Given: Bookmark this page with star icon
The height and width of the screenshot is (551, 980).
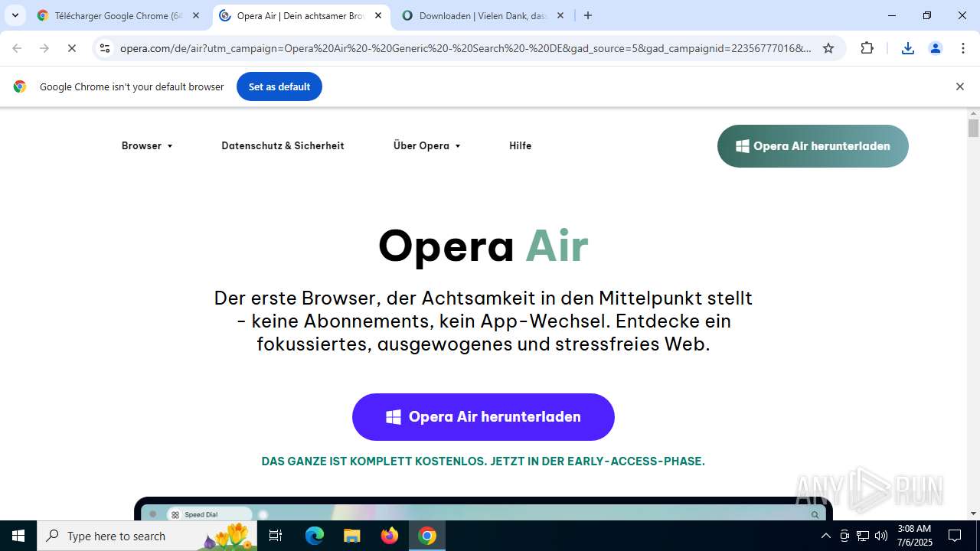Looking at the screenshot, I should tap(828, 48).
